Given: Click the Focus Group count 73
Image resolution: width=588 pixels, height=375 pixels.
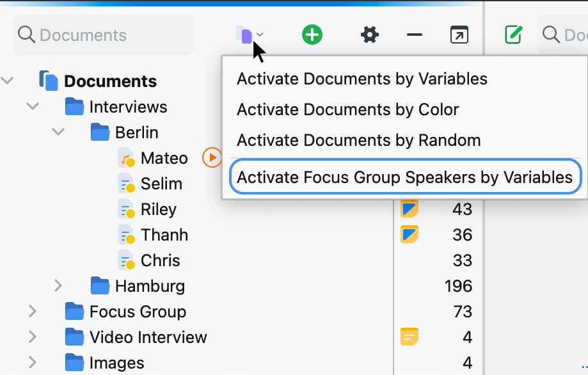Looking at the screenshot, I should pyautogui.click(x=463, y=312).
